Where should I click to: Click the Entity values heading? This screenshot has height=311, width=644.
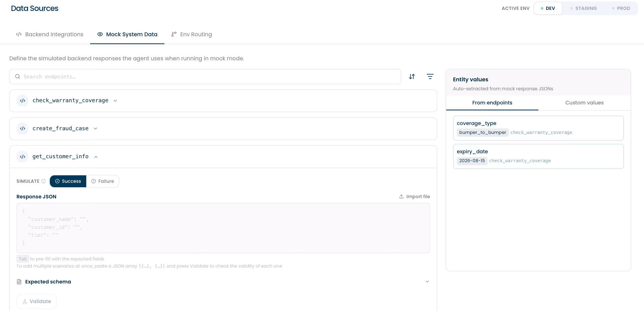click(470, 80)
